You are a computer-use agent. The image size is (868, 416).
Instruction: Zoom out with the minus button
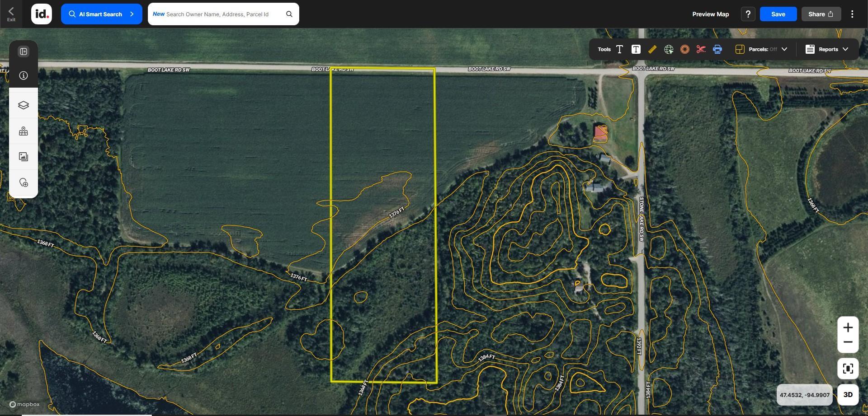848,342
